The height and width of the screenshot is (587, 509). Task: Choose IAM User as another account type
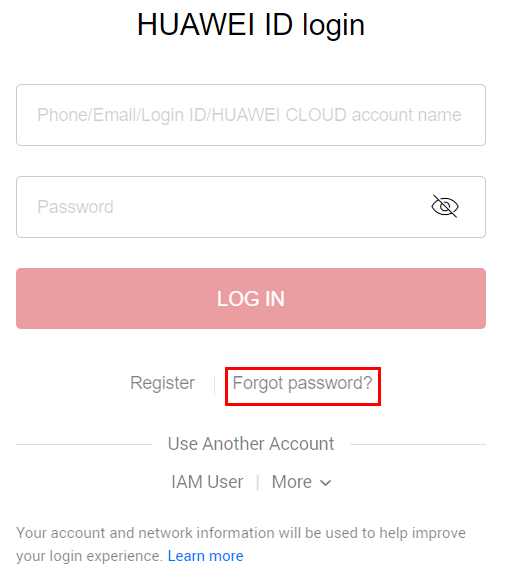207,482
